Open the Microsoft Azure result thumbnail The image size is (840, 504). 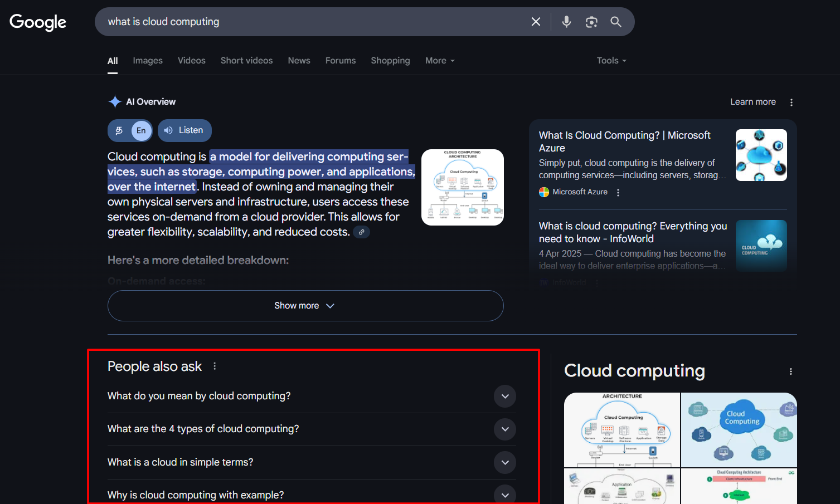(761, 155)
